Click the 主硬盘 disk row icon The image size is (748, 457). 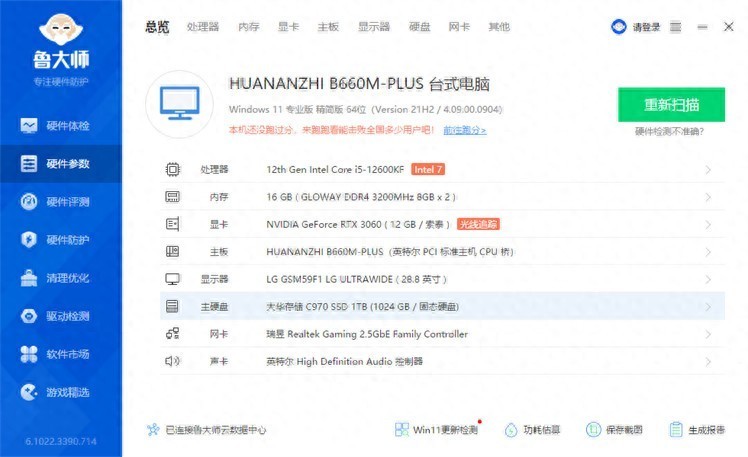[173, 306]
